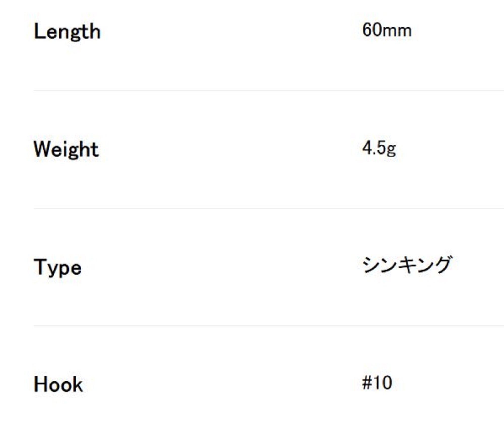The image size is (504, 435).
Task: Select the シンキング type value
Action: (x=407, y=265)
